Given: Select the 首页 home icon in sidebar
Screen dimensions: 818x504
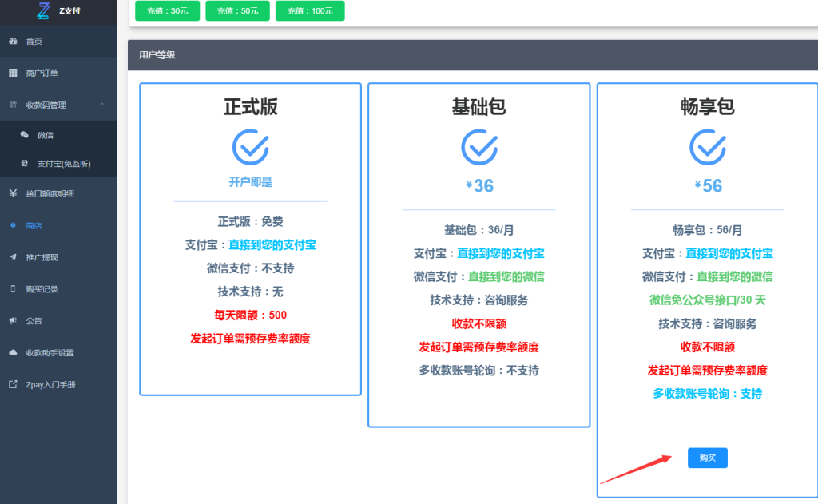Looking at the screenshot, I should pos(11,40).
